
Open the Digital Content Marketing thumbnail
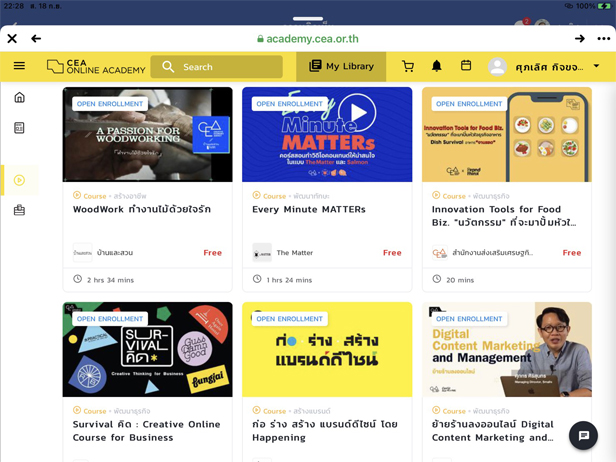coord(507,349)
